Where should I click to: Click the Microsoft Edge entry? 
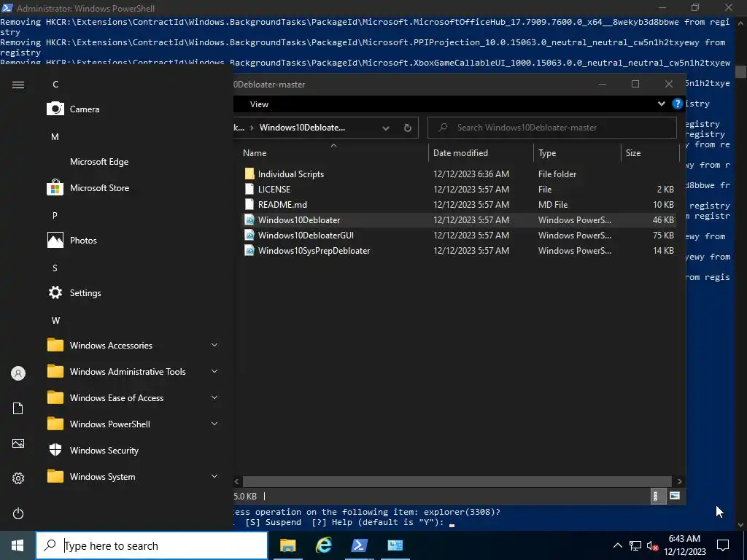pos(99,161)
